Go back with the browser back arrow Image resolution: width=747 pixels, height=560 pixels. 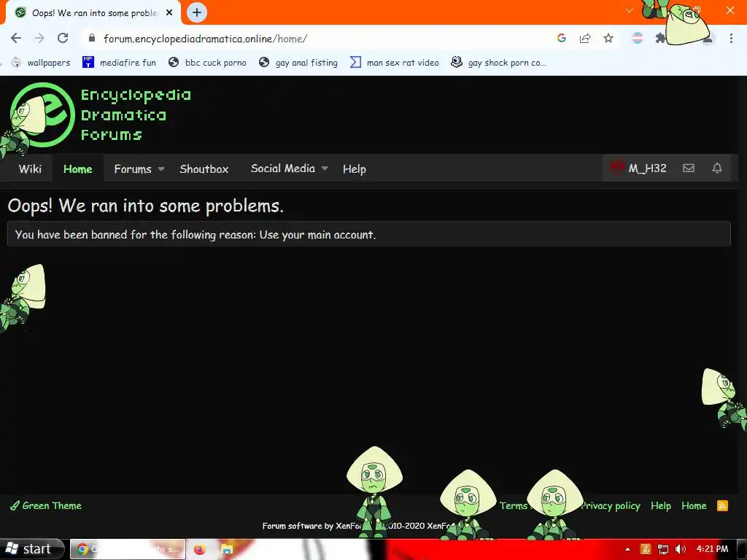pos(16,38)
